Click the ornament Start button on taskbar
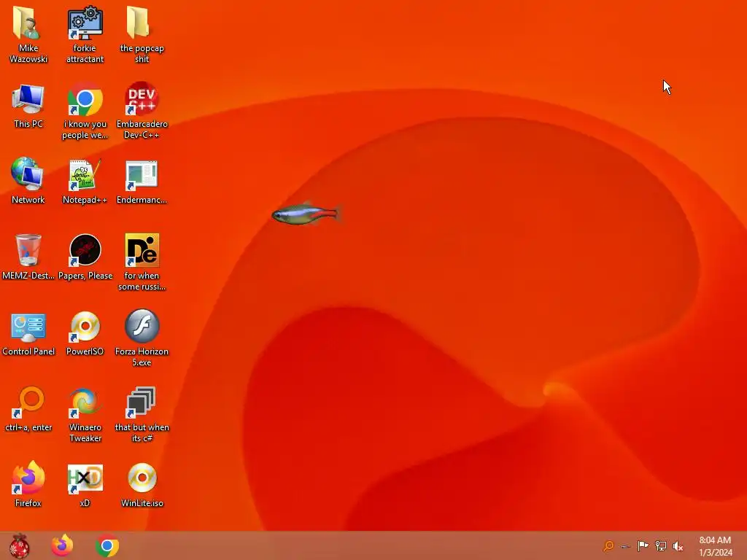The height and width of the screenshot is (560, 747). point(19,545)
